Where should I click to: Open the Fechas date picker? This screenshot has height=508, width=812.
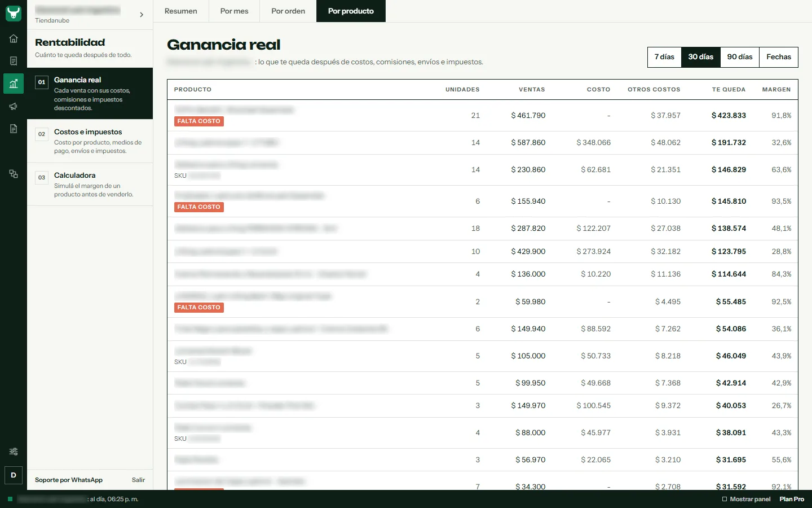point(779,57)
